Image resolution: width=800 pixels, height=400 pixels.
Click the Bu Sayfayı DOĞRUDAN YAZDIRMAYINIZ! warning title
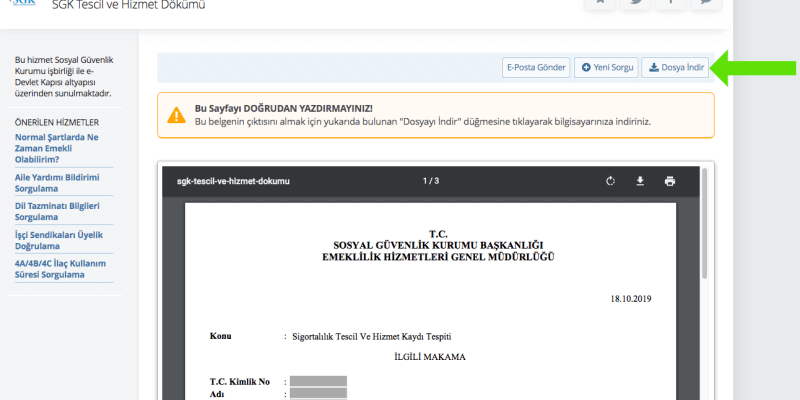click(x=284, y=109)
